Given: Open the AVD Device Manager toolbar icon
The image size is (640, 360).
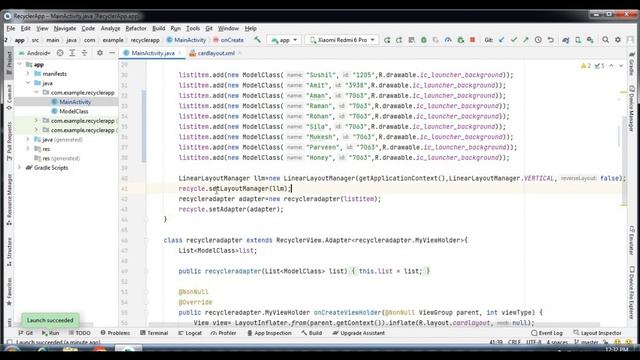Looking at the screenshot, I should (x=578, y=40).
